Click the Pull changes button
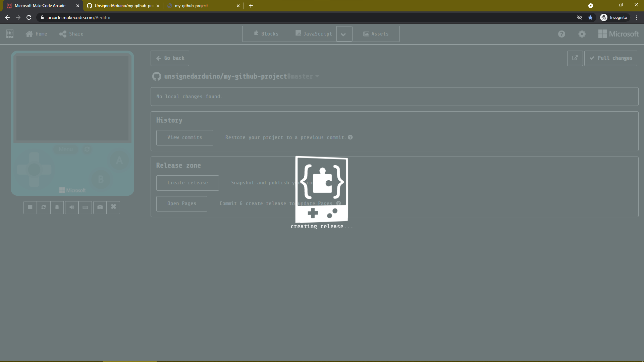 point(610,58)
